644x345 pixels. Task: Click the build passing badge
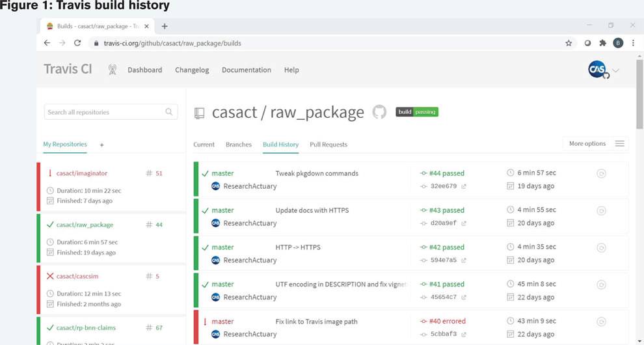pyautogui.click(x=417, y=112)
